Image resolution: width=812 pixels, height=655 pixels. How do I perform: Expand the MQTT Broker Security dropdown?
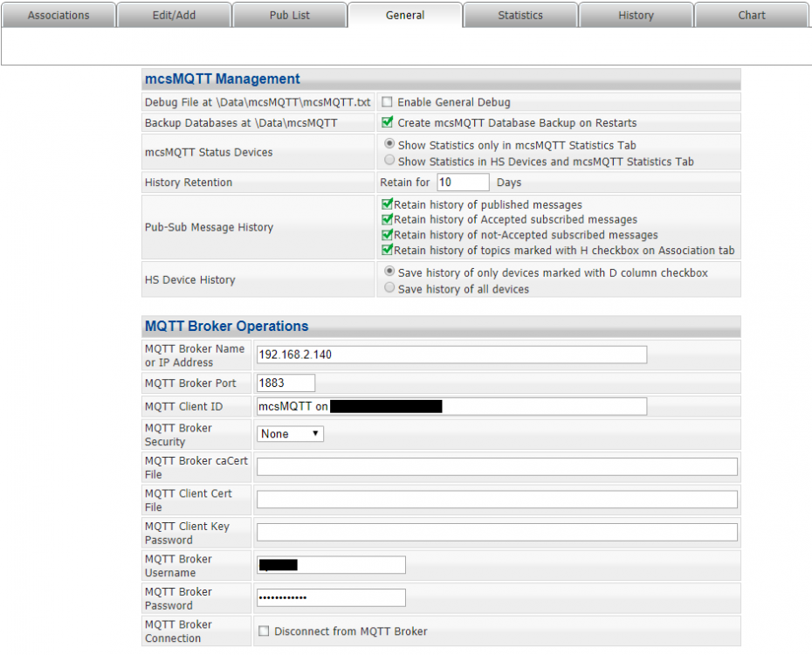[290, 433]
